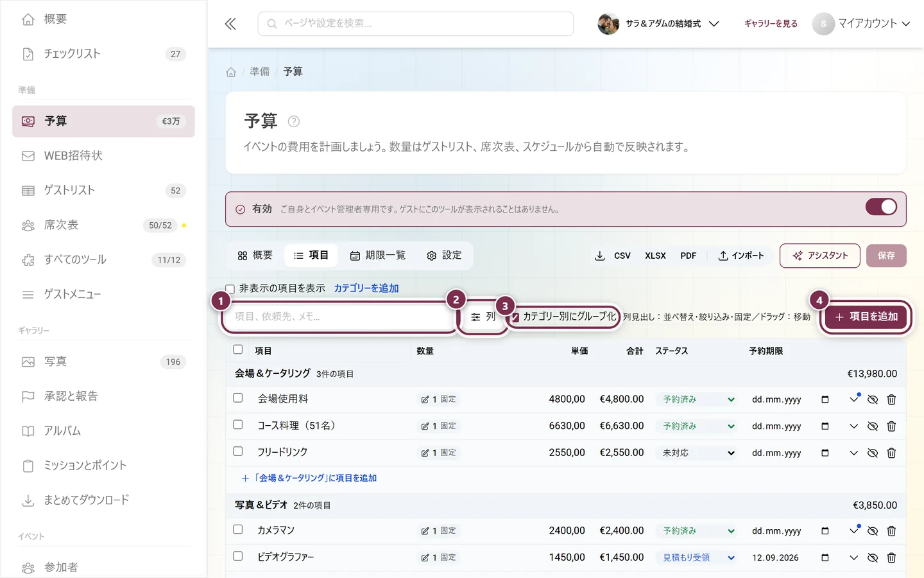Check 非表示の項目を表示 checkbox
The width and height of the screenshot is (924, 578).
(x=230, y=289)
